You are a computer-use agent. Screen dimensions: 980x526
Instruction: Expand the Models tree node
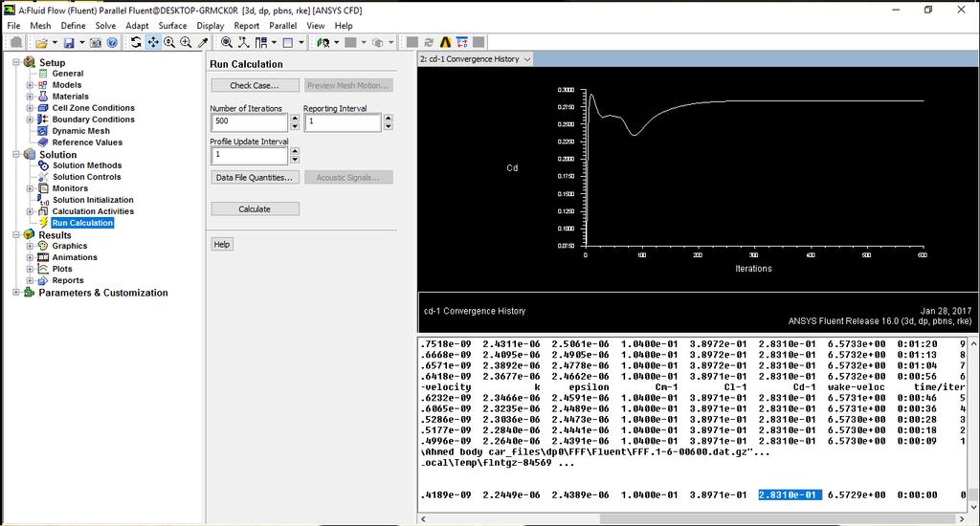click(30, 85)
